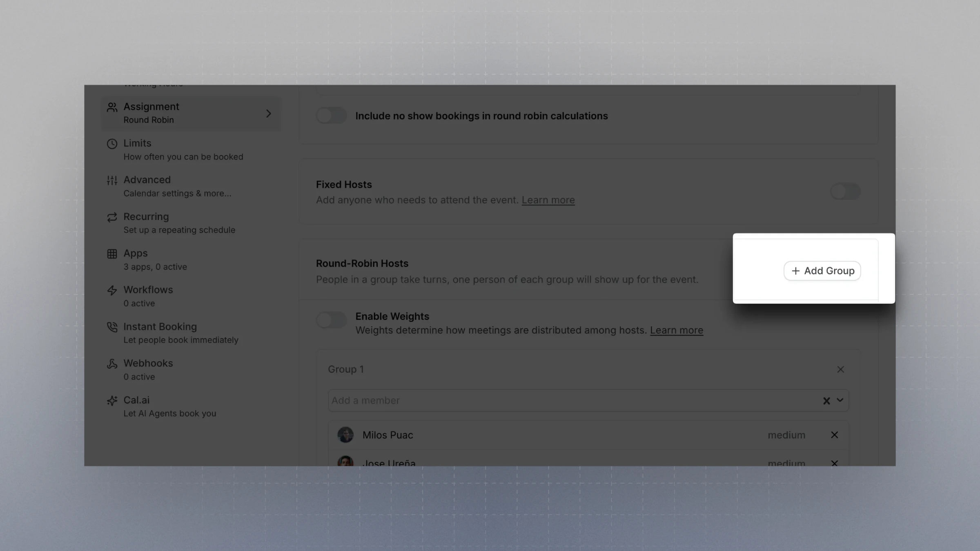Image resolution: width=980 pixels, height=551 pixels.
Task: Open the Add a member dropdown arrow
Action: click(x=840, y=400)
